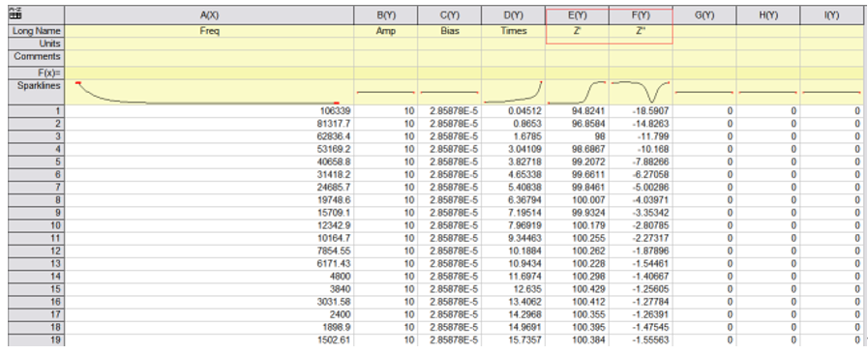The image size is (868, 354).
Task: Click Z'' cell -5.00286
Action: point(641,187)
